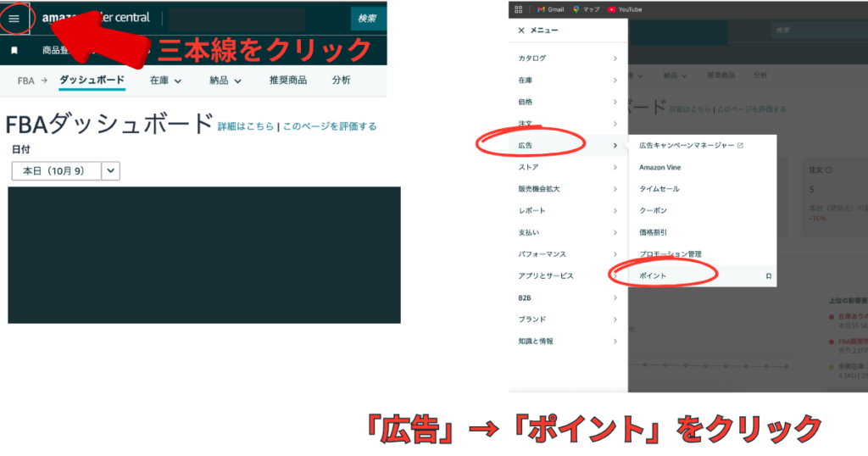Image resolution: width=868 pixels, height=456 pixels.
Task: Open the hamburger menu in Seller Central
Action: tap(14, 19)
